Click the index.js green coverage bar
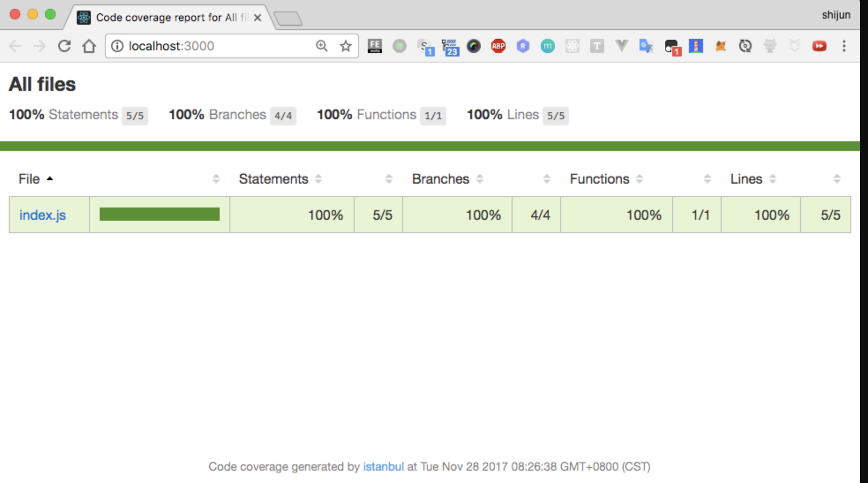868x483 pixels. coord(159,215)
